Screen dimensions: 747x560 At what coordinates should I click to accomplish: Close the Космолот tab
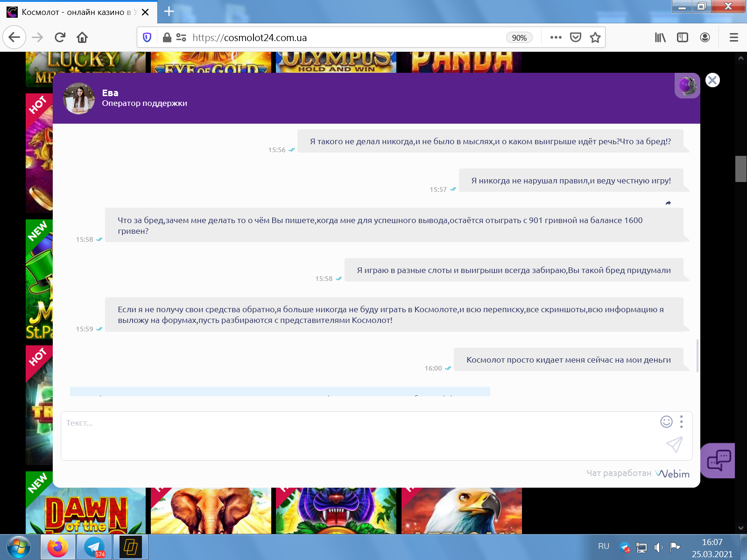pos(145,12)
